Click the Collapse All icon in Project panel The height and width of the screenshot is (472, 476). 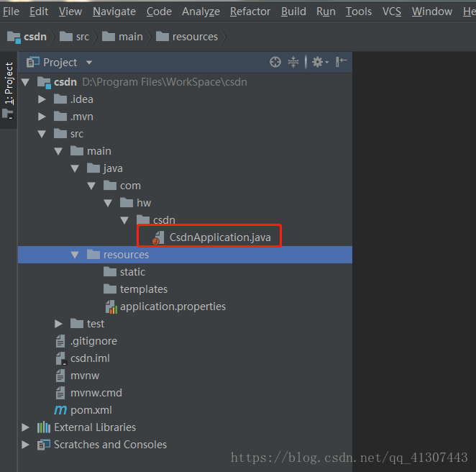293,62
